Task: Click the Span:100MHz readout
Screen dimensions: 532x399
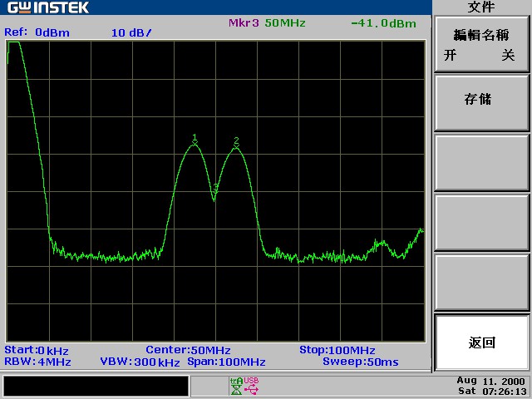Action: (226, 362)
